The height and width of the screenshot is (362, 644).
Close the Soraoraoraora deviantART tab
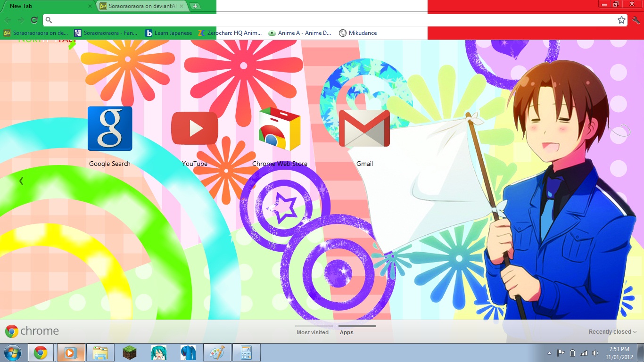tap(182, 6)
